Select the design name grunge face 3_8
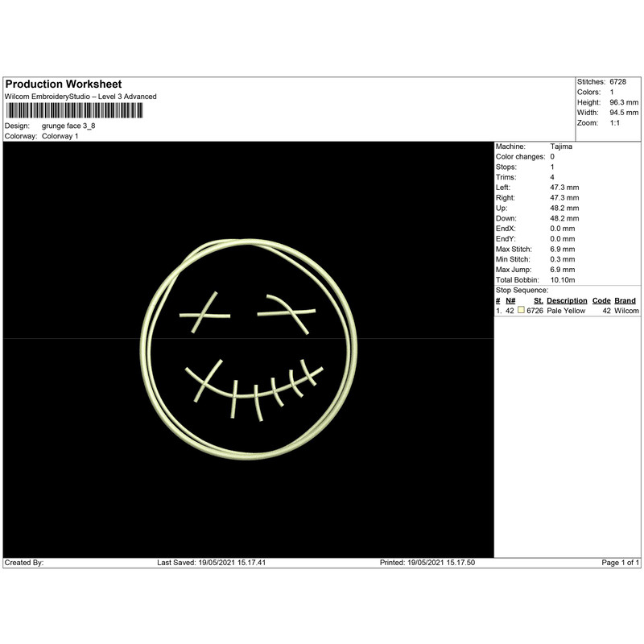The image size is (644, 644). pos(68,126)
